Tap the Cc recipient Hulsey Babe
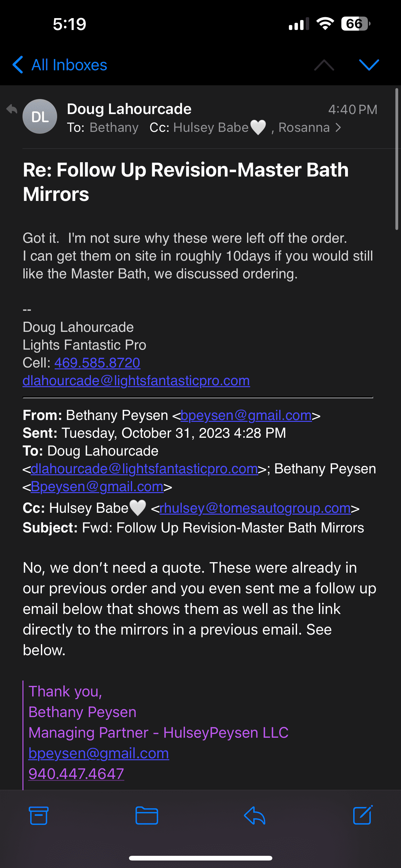This screenshot has height=868, width=401. (211, 128)
